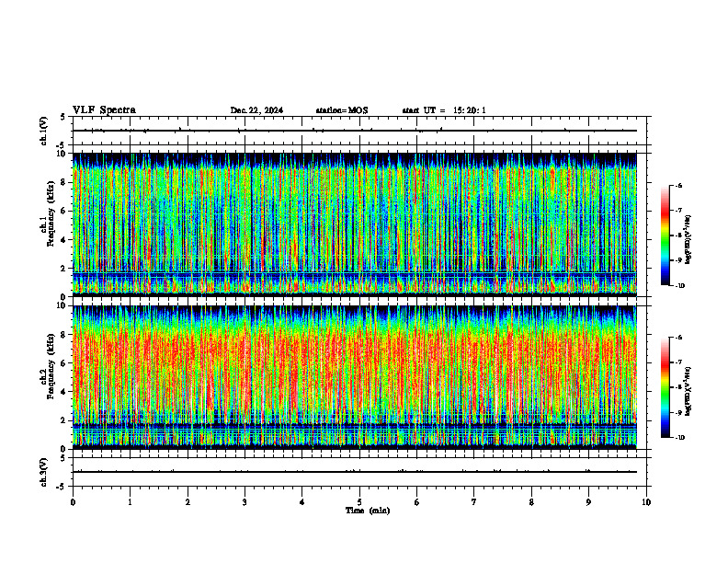Click the ch.2 frequency tick "6"
Viewport: 728px width, 563px height.
64,363
